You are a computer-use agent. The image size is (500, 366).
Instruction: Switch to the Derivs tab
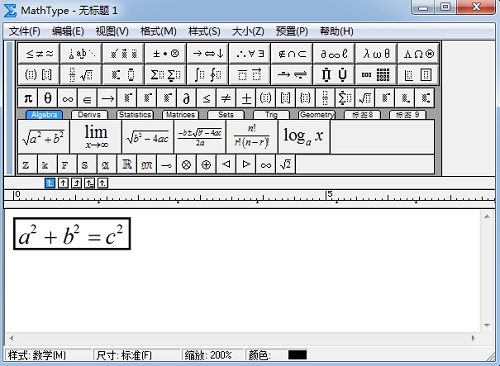[x=89, y=115]
